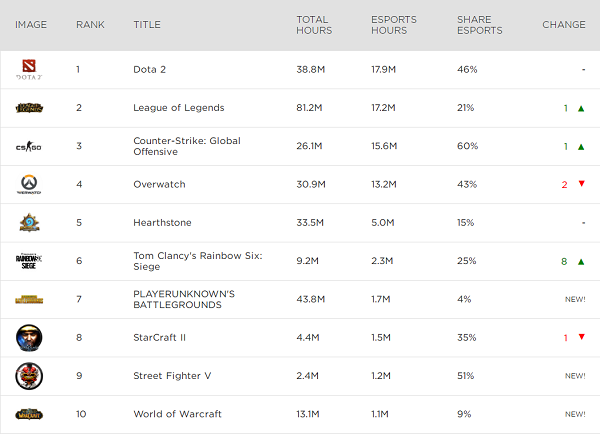Select the Street Fighter V title
This screenshot has height=435, width=600.
pos(172,376)
